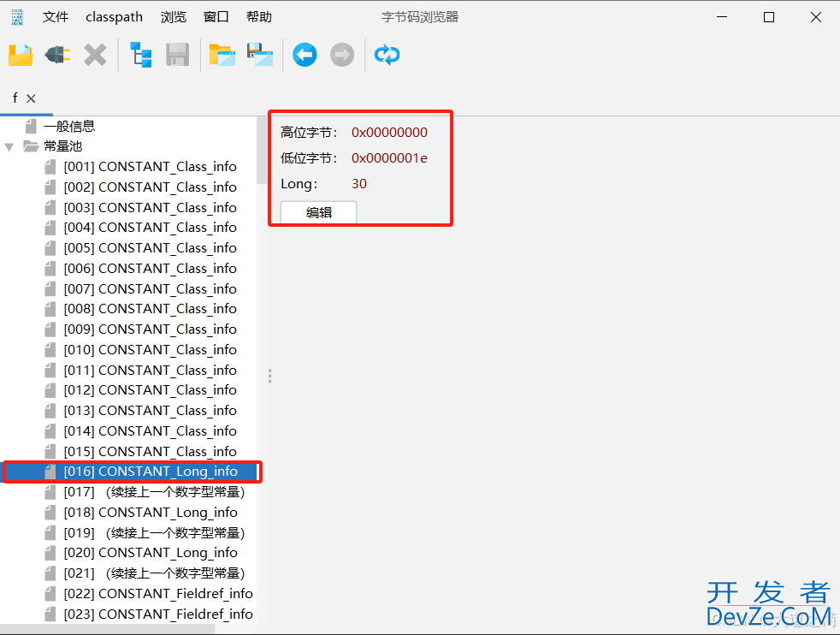This screenshot has height=635, width=840.
Task: Click the gray forward arrow icon
Action: 342,55
